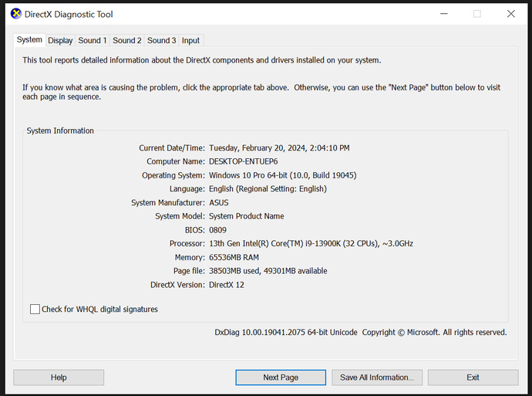This screenshot has width=532, height=396.
Task: Click the System Manufacturer value ASUS
Action: pos(219,202)
